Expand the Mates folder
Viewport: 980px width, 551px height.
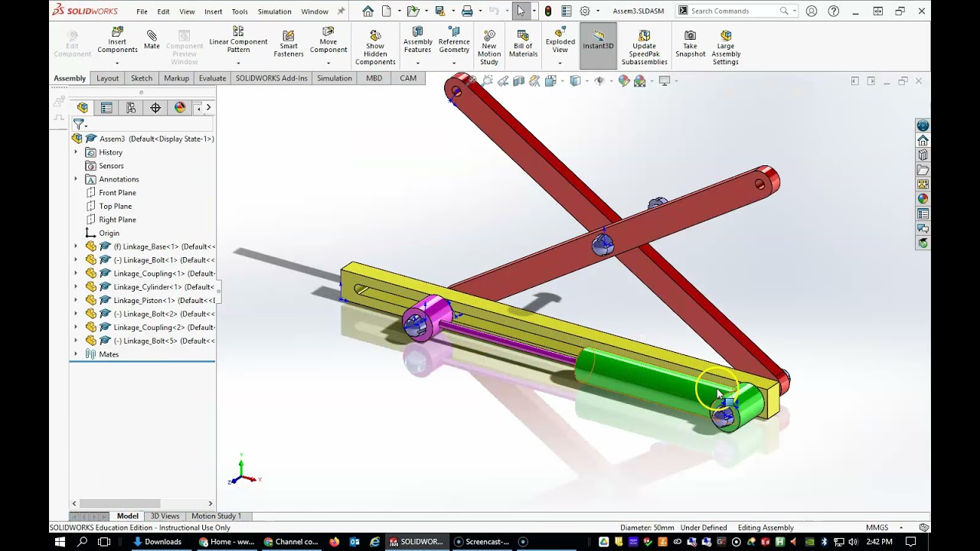[x=76, y=354]
